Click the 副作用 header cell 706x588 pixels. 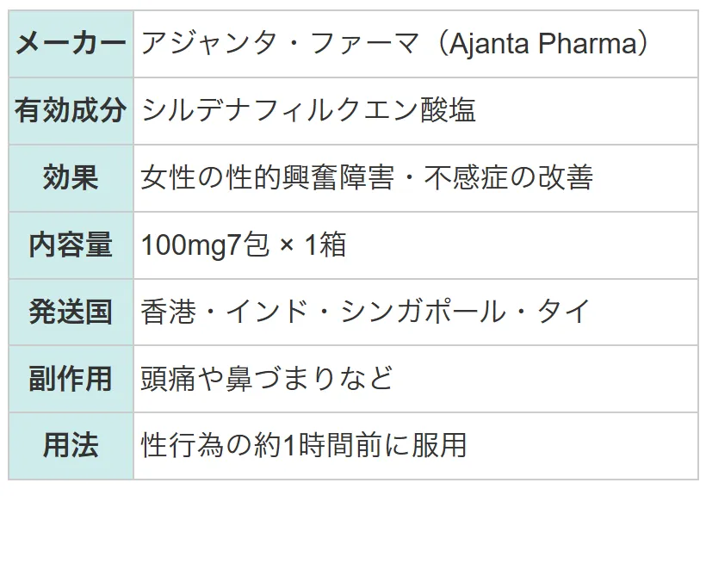coord(71,379)
